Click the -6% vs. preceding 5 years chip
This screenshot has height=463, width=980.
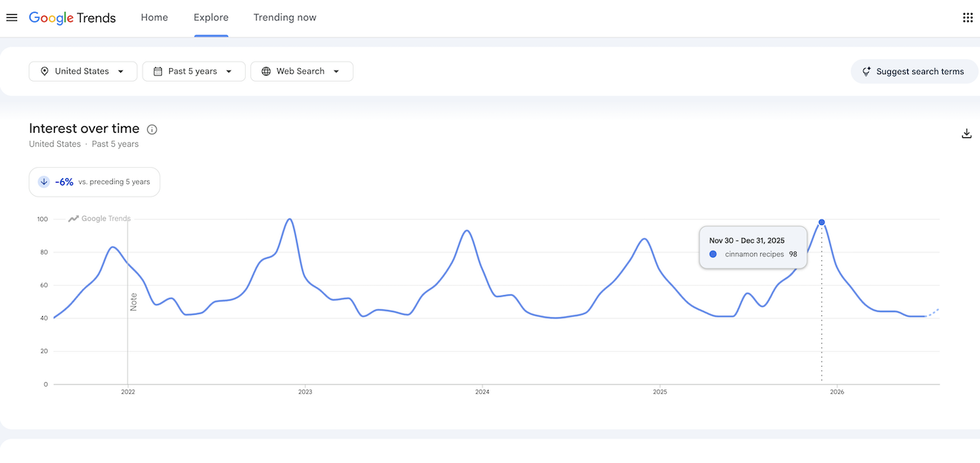[94, 182]
